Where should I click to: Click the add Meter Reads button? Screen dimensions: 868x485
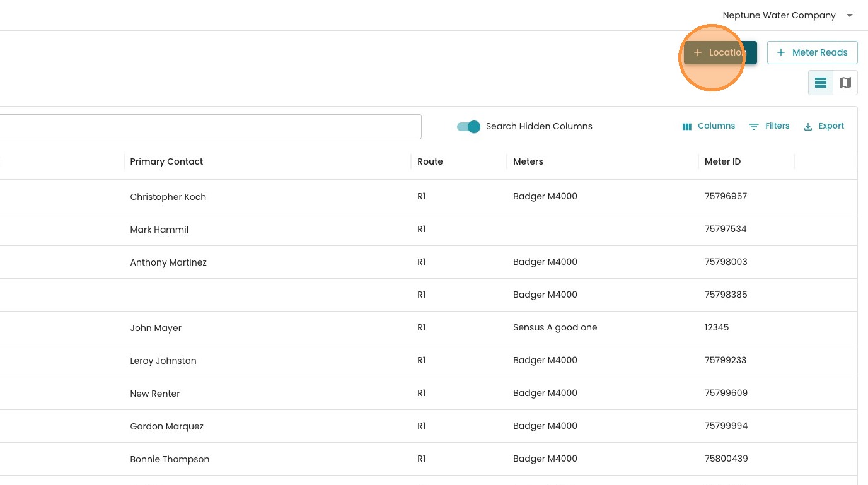(812, 53)
